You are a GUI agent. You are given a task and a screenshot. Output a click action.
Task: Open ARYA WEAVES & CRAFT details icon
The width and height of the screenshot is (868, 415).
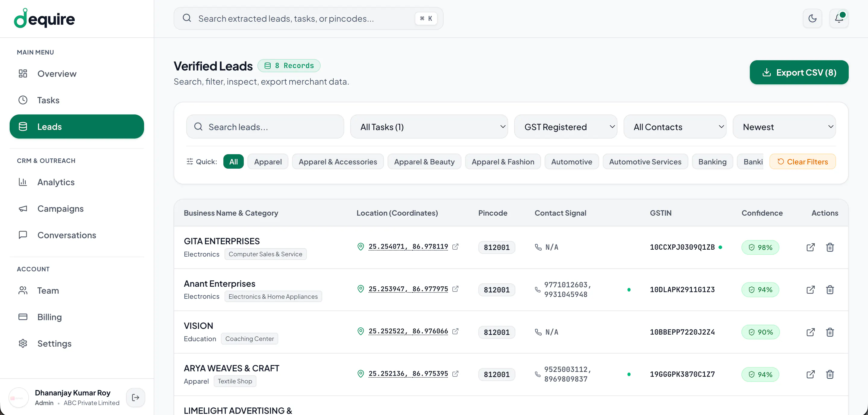point(810,374)
